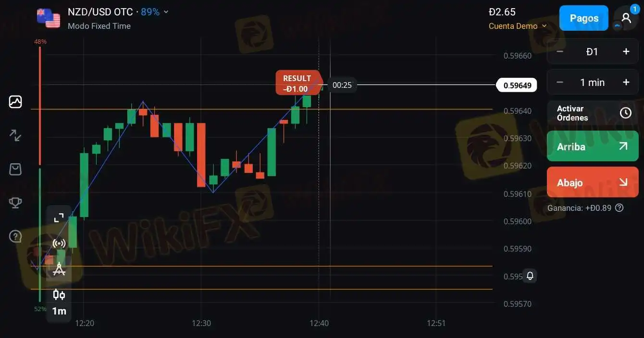Open the drawing tools compass icon
This screenshot has height=338, width=644.
point(59,269)
